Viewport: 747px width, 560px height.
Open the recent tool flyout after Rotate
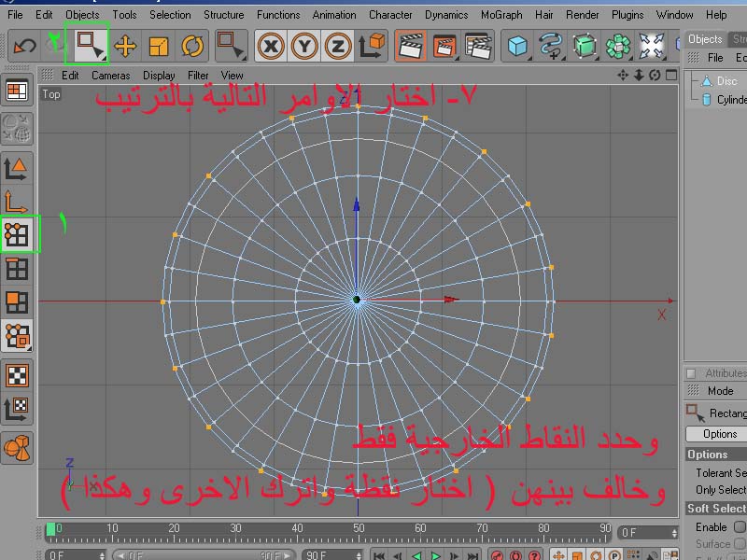click(x=231, y=46)
